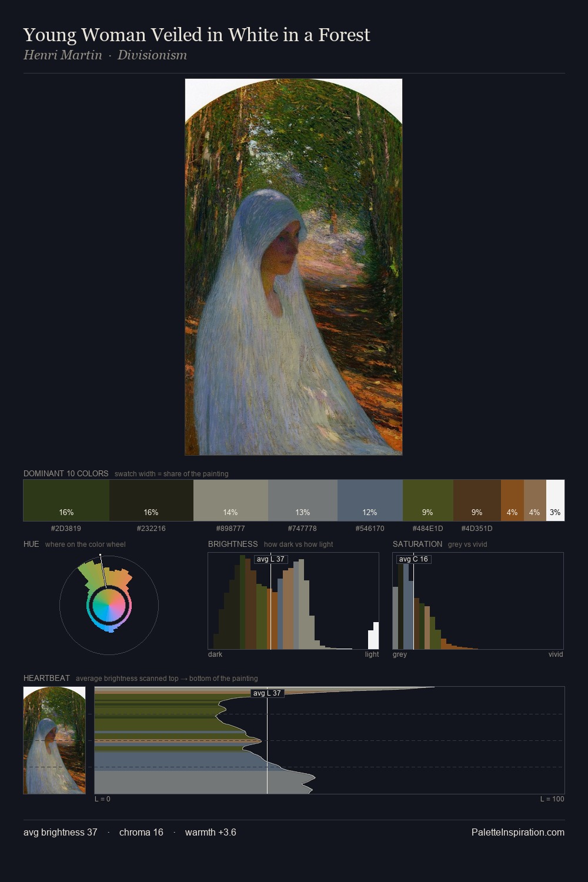This screenshot has height=882, width=588.
Task: Click the small heartbeat painting thumbnail
Action: 54,740
